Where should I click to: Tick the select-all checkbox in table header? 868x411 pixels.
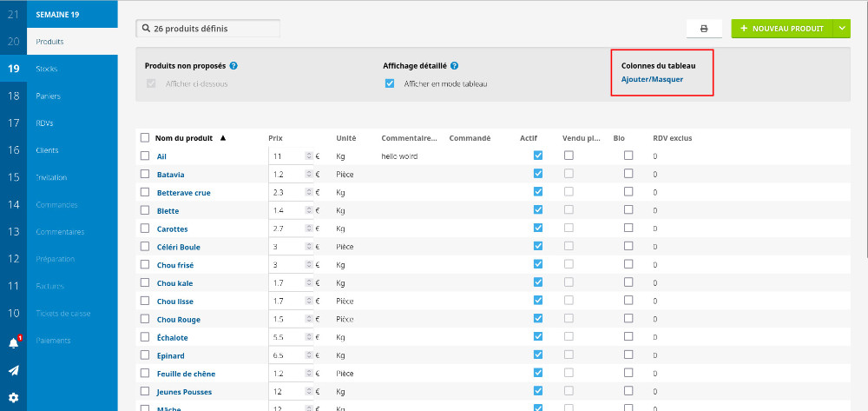coord(145,138)
